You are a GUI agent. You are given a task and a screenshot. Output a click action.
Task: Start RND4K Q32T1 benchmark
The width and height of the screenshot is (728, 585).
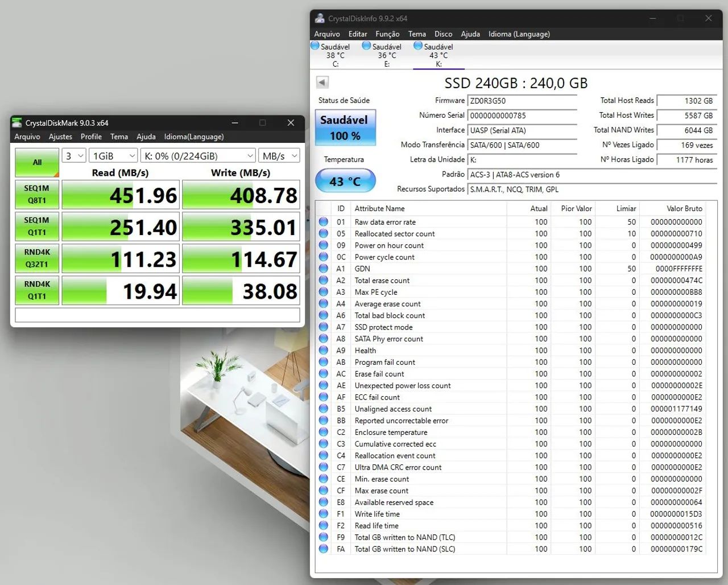pyautogui.click(x=37, y=258)
